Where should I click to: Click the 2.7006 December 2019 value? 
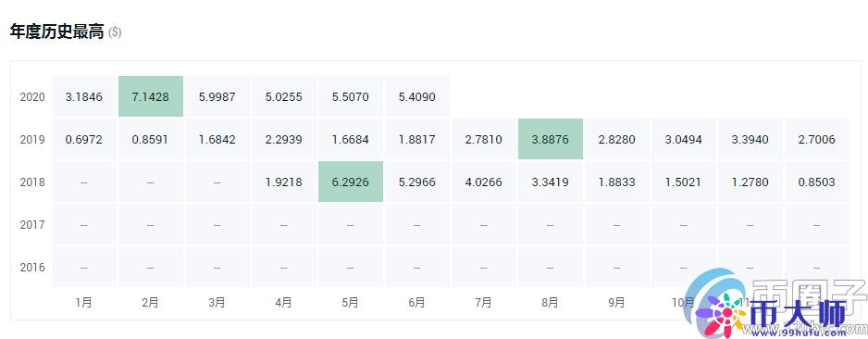[816, 139]
